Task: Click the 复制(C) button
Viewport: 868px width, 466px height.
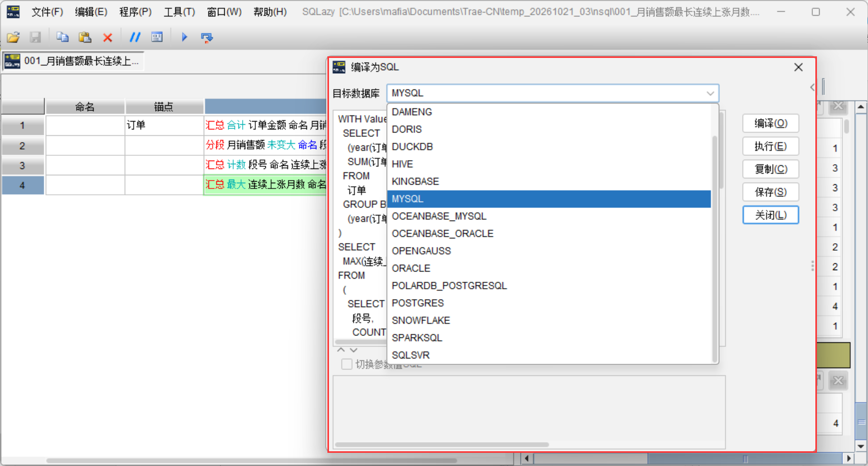Action: [x=771, y=169]
